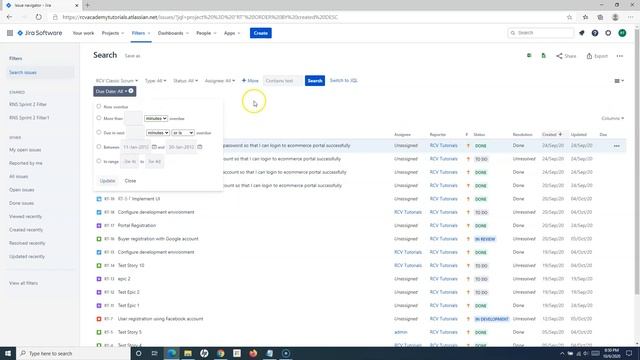Image resolution: width=640 pixels, height=360 pixels.
Task: Open Task View on the taskbar
Action: pos(155,353)
